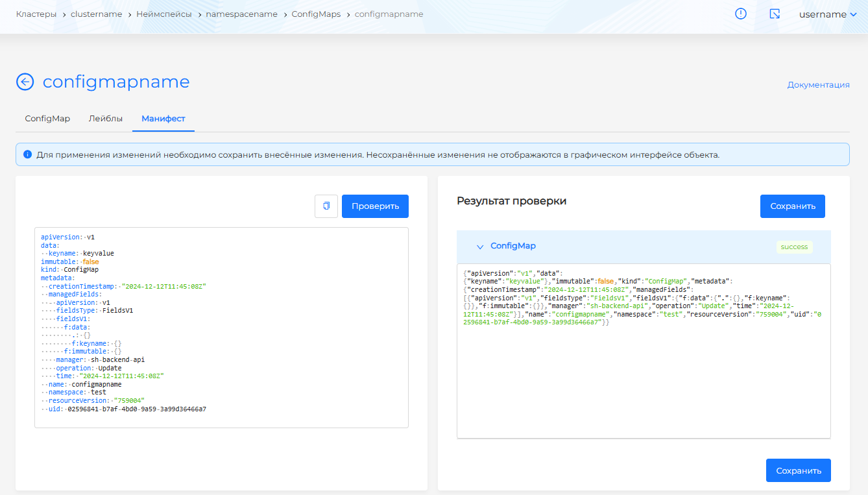Switch to the Лейблы tab
The width and height of the screenshot is (868, 495).
106,119
